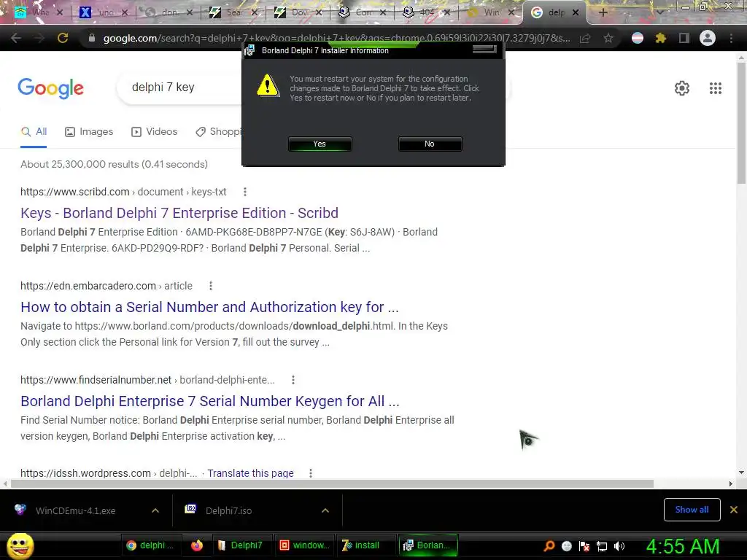
Task: Click the address bar URL
Action: [x=336, y=38]
